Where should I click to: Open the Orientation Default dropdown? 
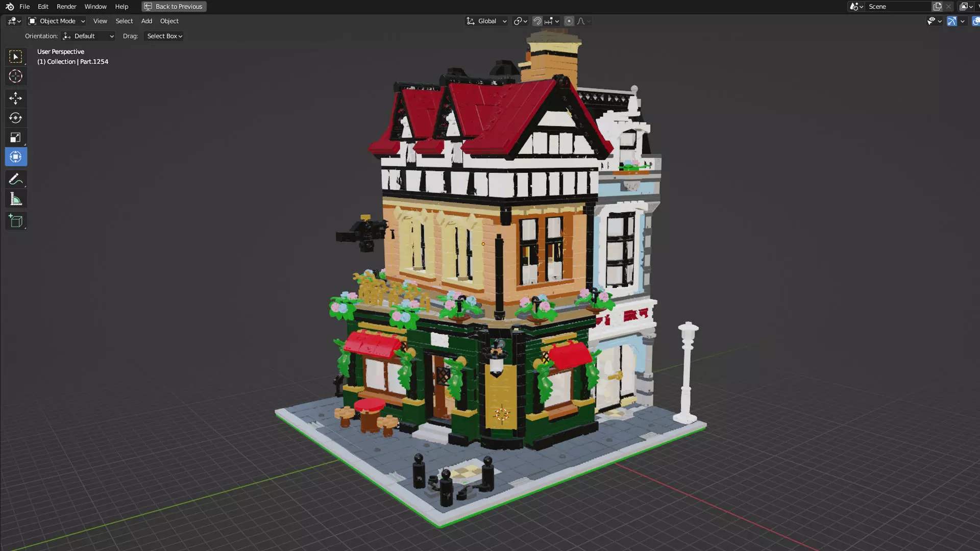[x=88, y=36]
